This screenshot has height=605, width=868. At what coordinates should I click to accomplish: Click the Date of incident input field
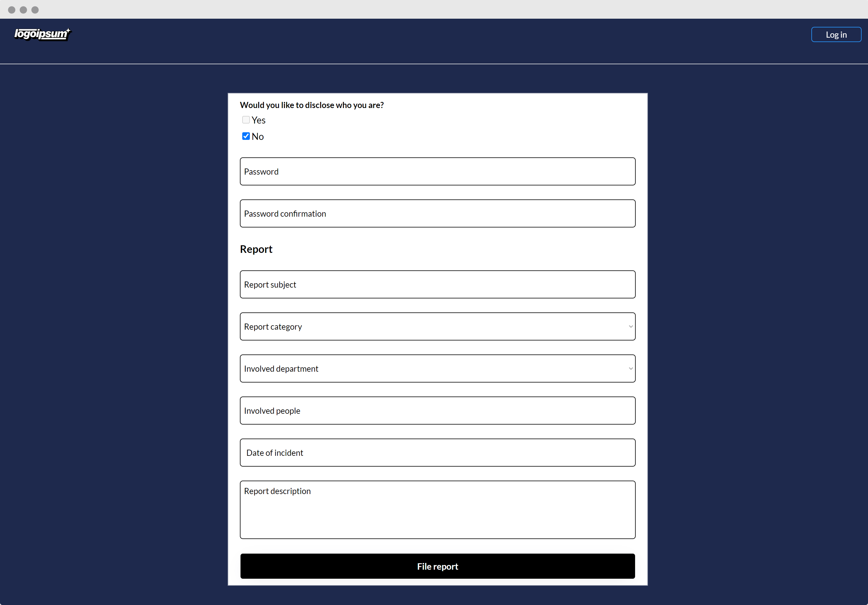pos(437,453)
